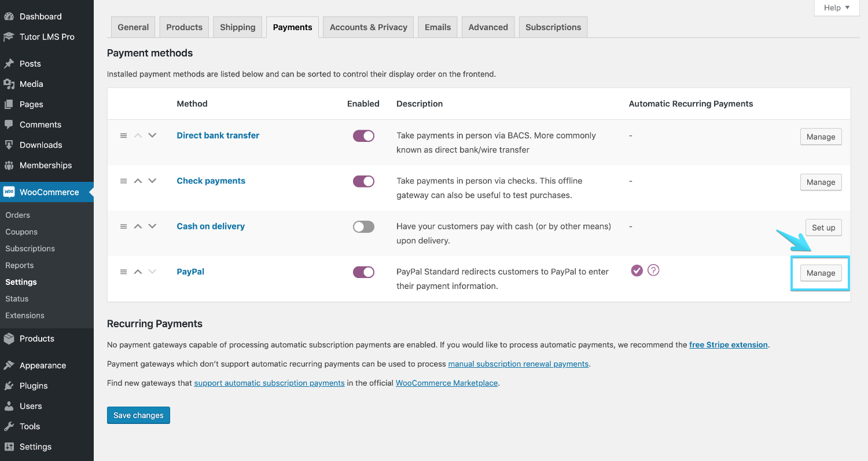The image size is (868, 461).
Task: Click the Users person icon
Action: pyautogui.click(x=9, y=406)
